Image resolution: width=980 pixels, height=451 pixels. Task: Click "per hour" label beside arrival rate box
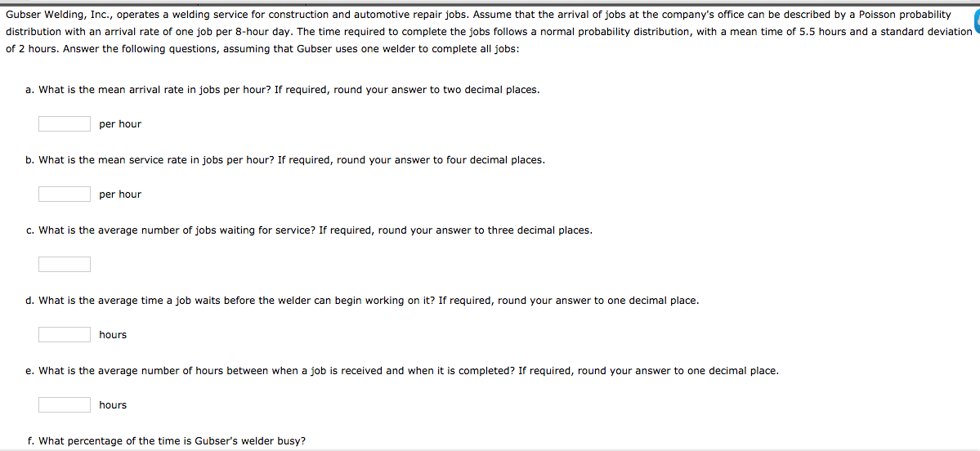point(120,124)
